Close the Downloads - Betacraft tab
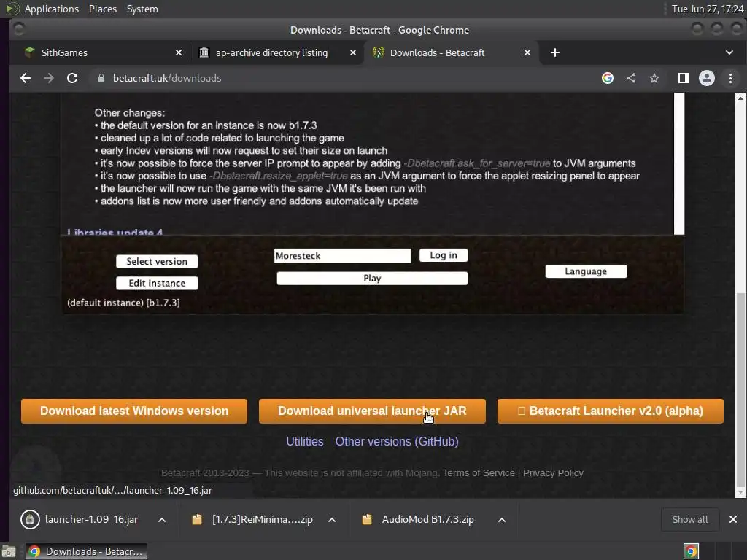Viewport: 747px width, 560px height. (x=527, y=52)
